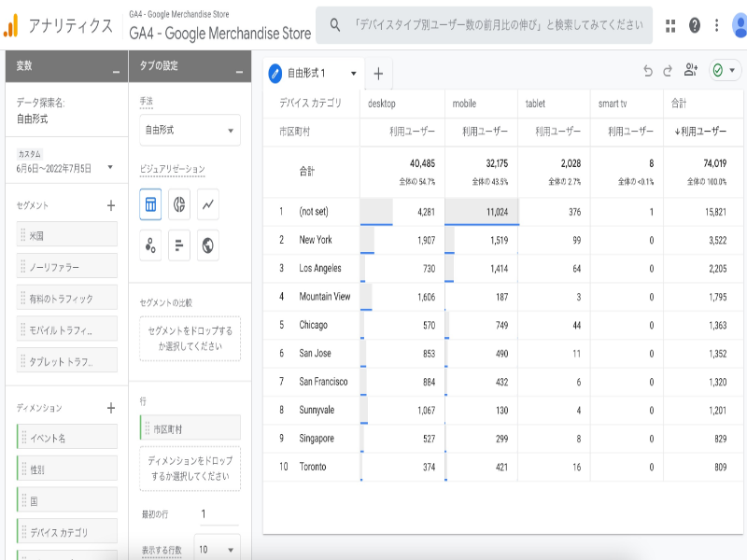
Task: Open the 表示する行数 10 dropdown
Action: click(x=218, y=549)
